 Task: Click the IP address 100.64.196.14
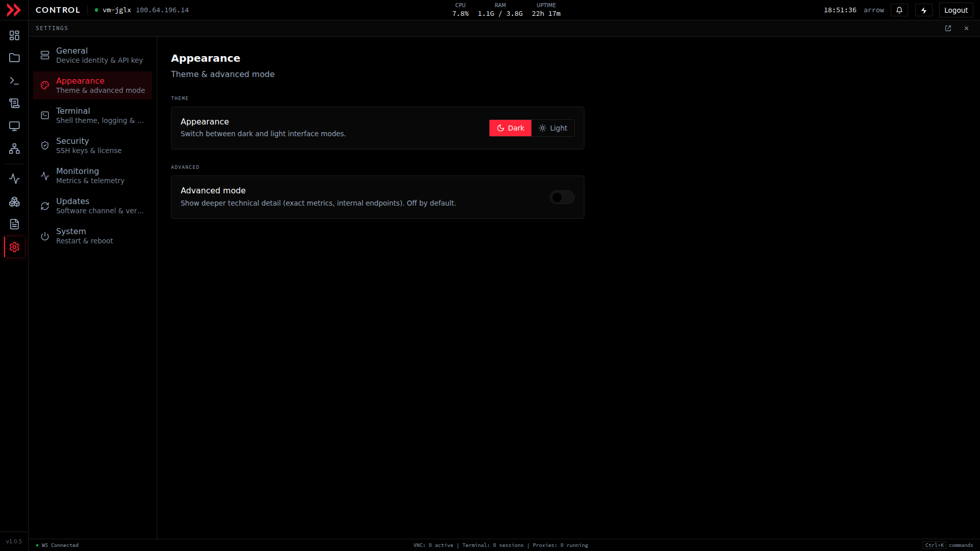click(x=162, y=10)
